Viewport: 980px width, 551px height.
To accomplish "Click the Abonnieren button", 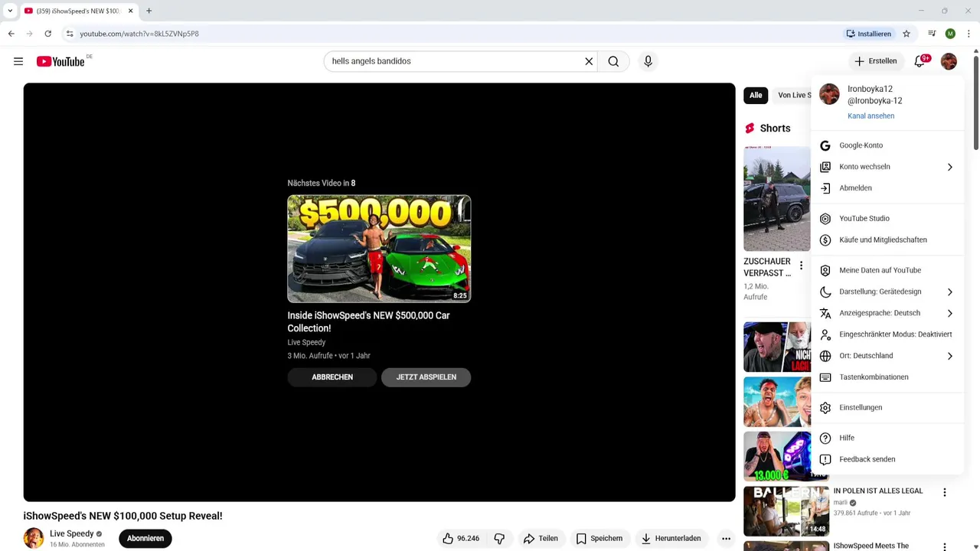I will [145, 538].
